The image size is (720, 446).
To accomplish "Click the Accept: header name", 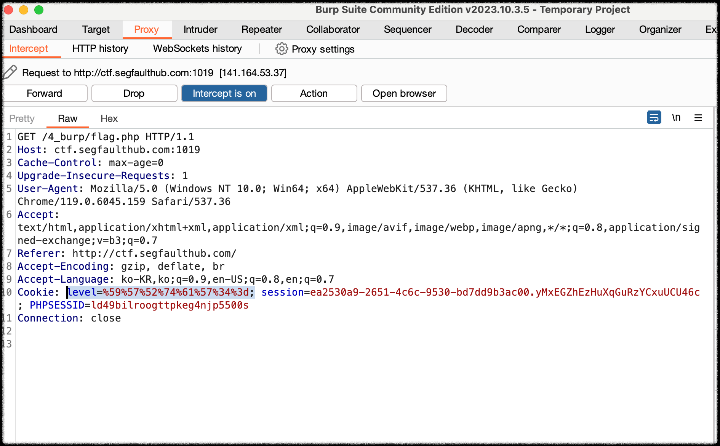I will (x=39, y=215).
